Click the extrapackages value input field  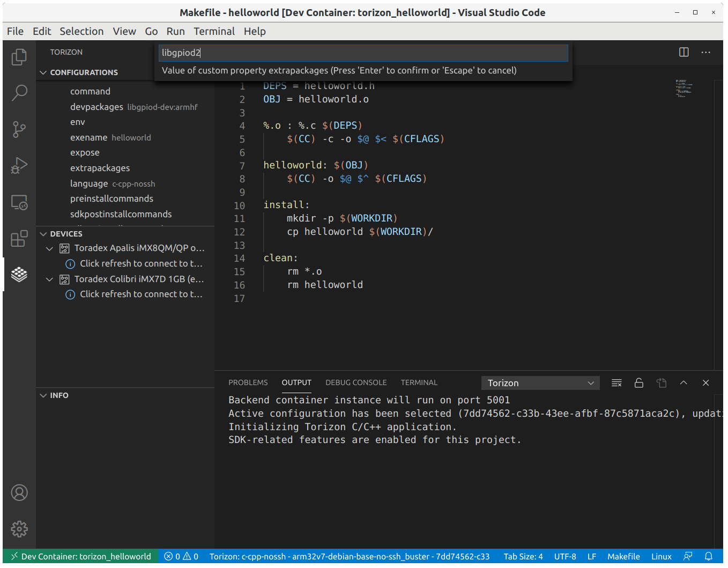tap(363, 53)
